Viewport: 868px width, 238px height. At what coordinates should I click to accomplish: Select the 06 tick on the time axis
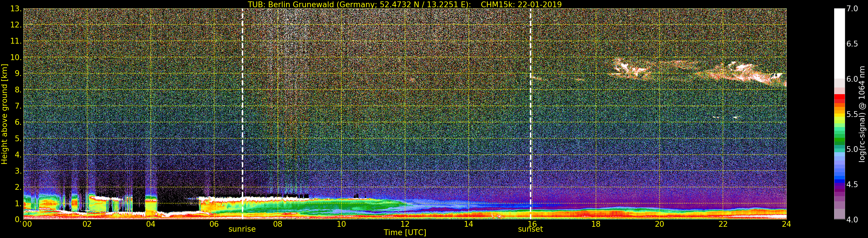tap(214, 224)
